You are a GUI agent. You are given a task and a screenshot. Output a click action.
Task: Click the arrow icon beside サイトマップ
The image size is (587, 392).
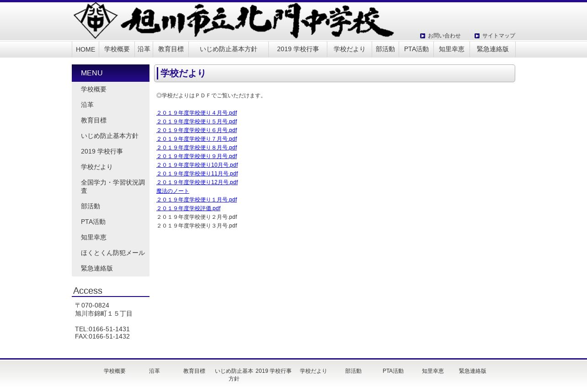tap(477, 36)
